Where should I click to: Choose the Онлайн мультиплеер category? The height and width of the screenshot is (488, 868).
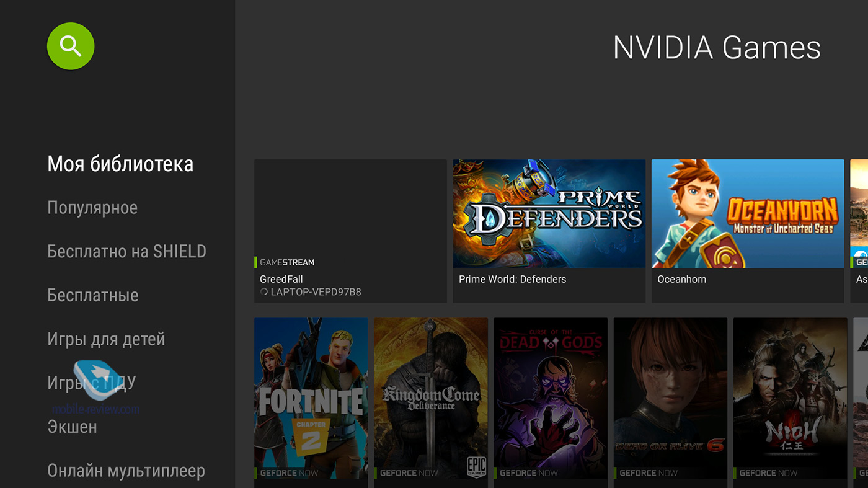(x=126, y=471)
